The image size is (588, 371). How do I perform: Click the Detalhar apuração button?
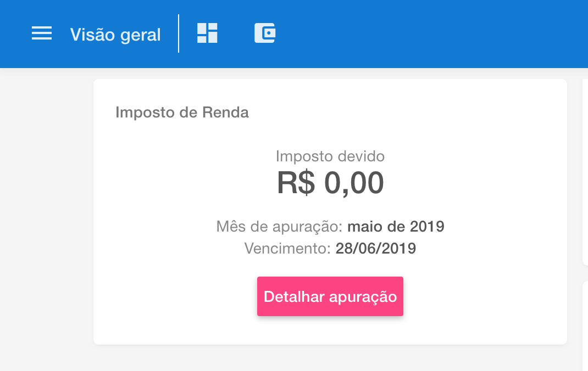point(330,296)
